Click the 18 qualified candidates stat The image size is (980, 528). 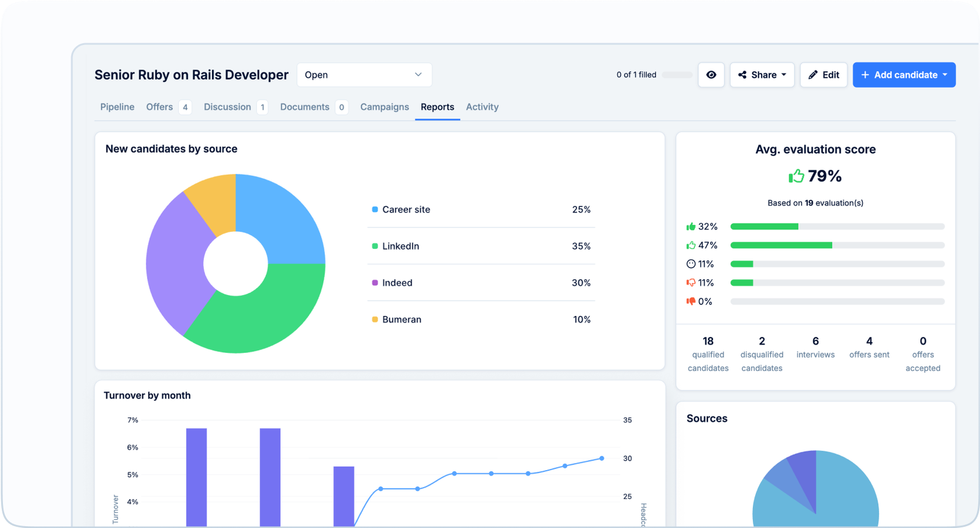[x=708, y=354]
